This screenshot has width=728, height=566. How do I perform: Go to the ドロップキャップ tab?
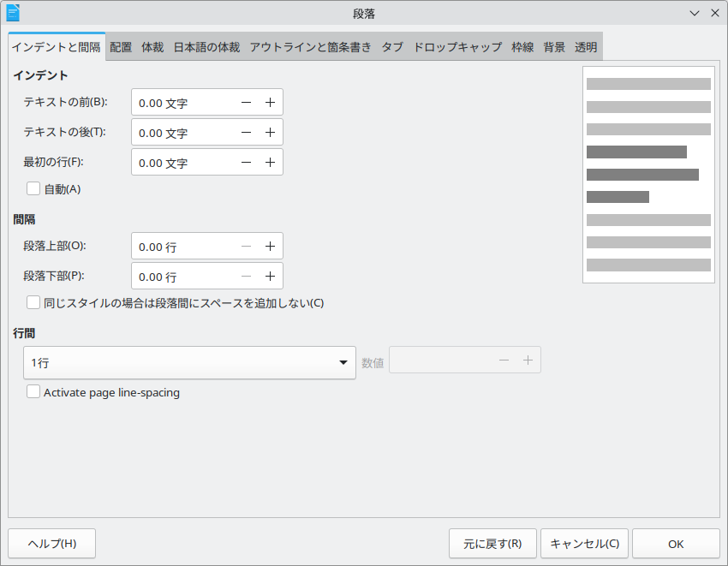(457, 47)
